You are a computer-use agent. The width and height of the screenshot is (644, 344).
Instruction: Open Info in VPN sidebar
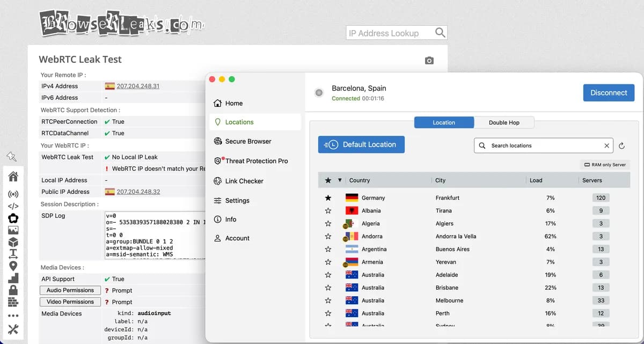pos(255,219)
